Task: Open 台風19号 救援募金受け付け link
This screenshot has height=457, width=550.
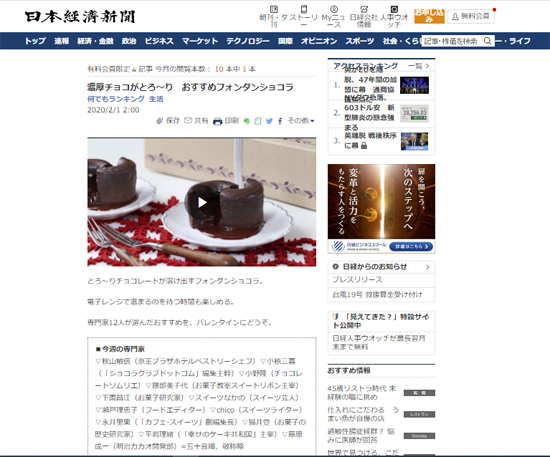Action: pyautogui.click(x=377, y=295)
